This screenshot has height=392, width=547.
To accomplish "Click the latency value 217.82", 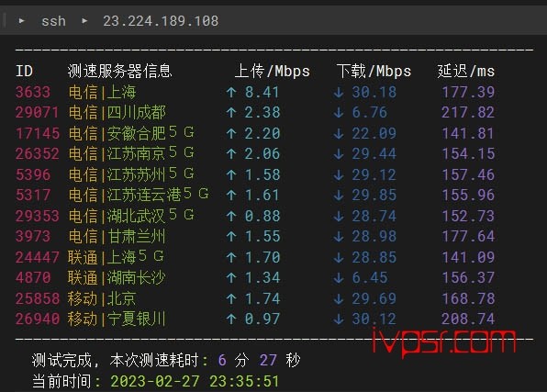I will tap(468, 112).
